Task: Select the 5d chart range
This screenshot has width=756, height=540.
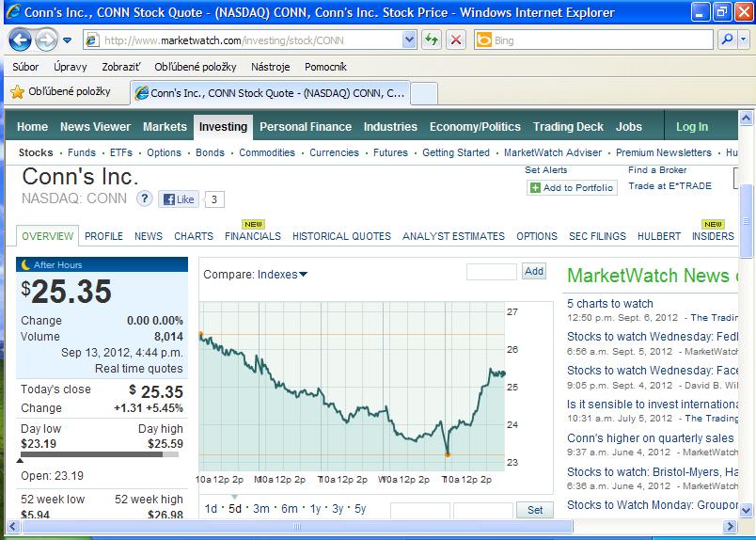Action: (235, 509)
